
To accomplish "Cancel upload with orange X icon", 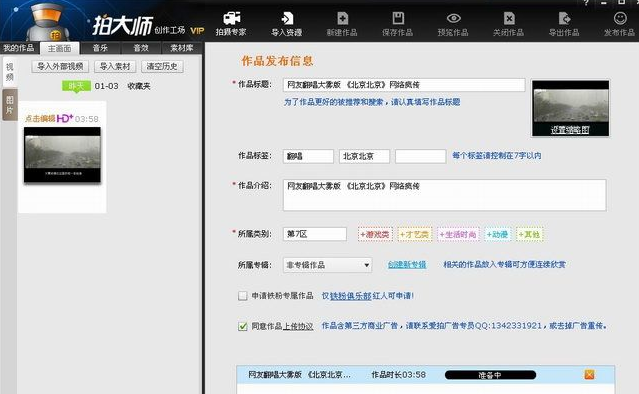I will (x=589, y=374).
